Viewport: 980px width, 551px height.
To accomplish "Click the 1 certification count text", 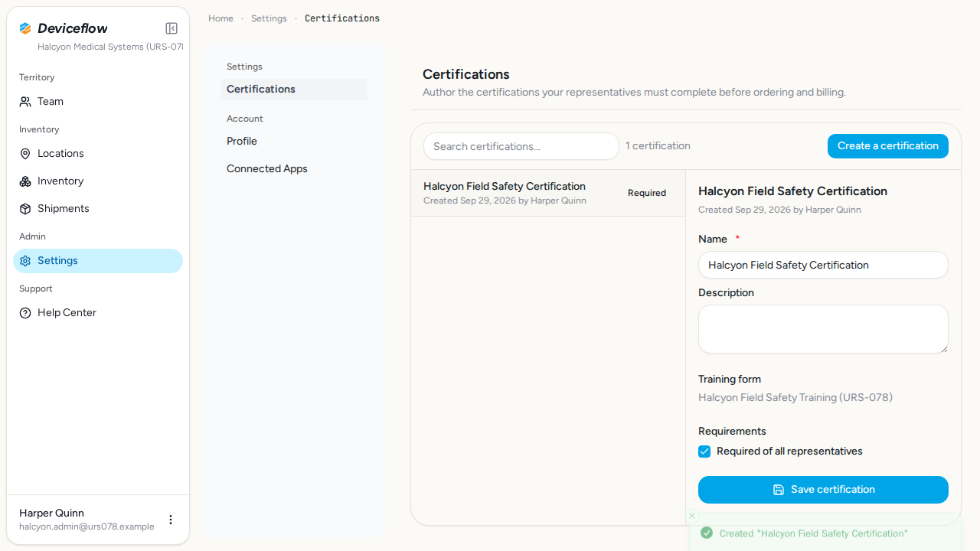I will [x=658, y=146].
